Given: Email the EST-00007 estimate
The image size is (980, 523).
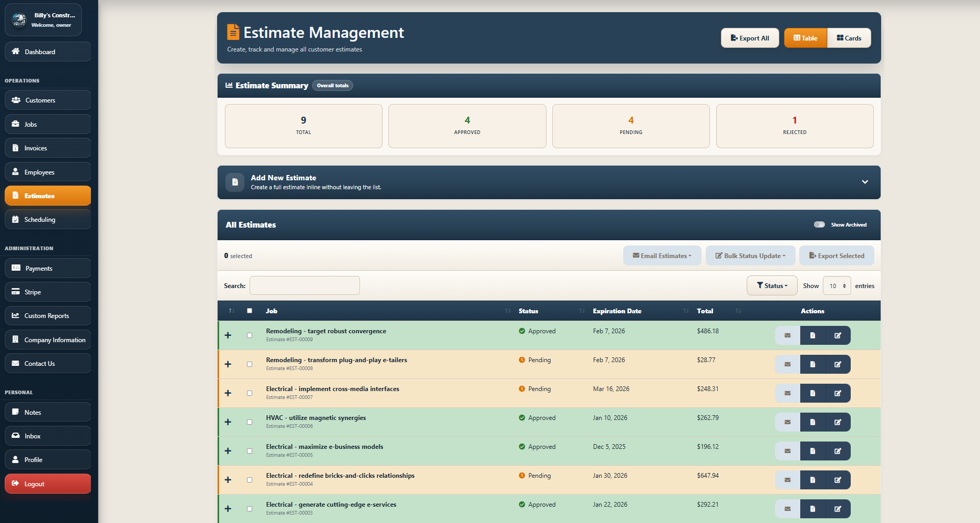Looking at the screenshot, I should tap(787, 393).
